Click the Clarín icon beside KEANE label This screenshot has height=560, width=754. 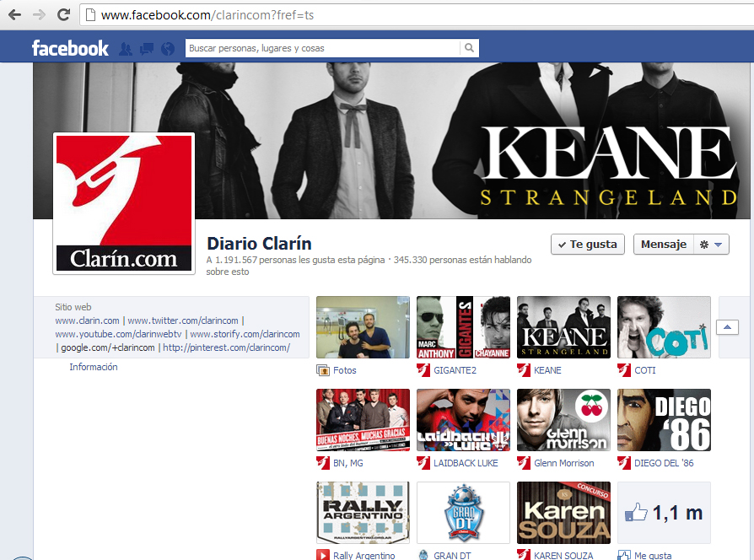pyautogui.click(x=524, y=370)
